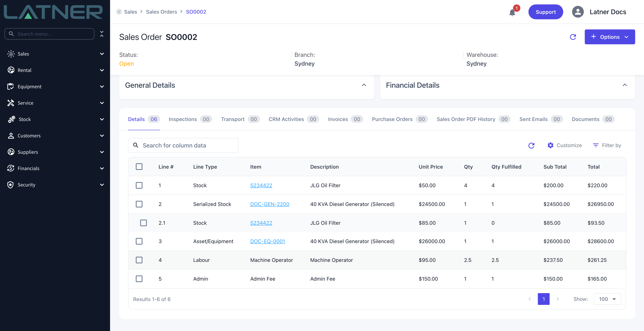Image resolution: width=644 pixels, height=331 pixels.
Task: Go to previous results page
Action: (x=530, y=299)
